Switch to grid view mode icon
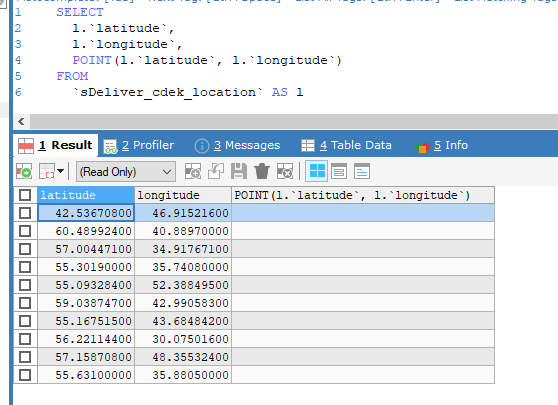 click(x=316, y=171)
